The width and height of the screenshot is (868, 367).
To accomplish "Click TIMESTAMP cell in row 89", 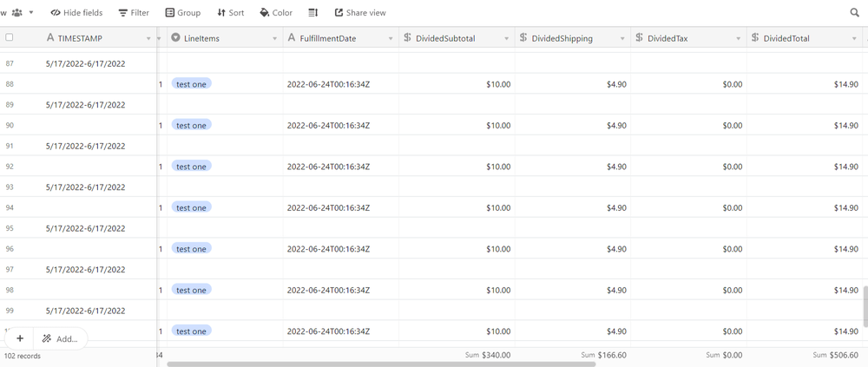I will pyautogui.click(x=99, y=105).
